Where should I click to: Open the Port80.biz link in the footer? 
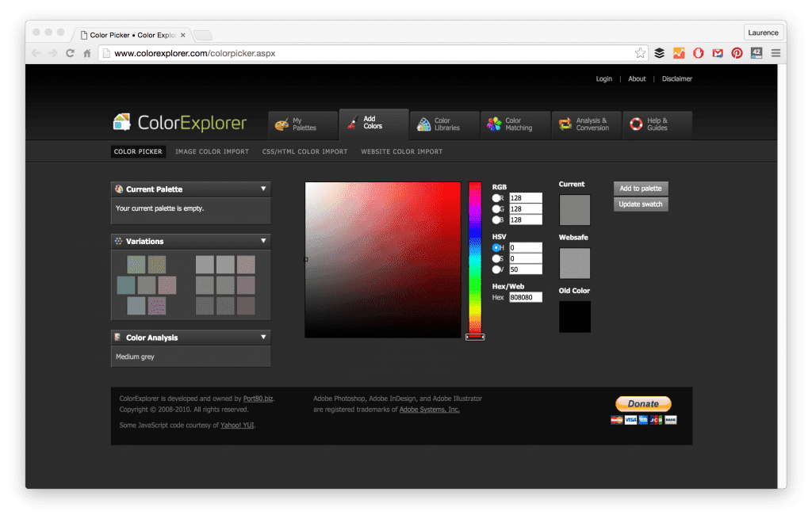pos(258,399)
